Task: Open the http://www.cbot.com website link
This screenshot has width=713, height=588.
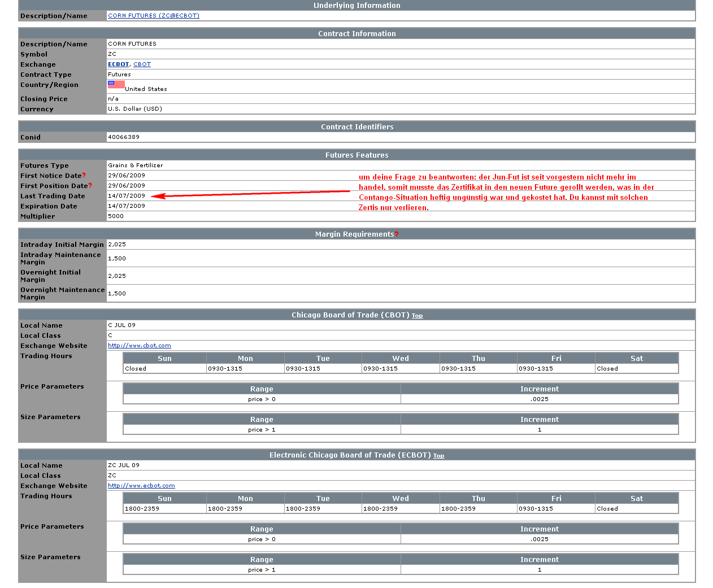Action: 140,346
